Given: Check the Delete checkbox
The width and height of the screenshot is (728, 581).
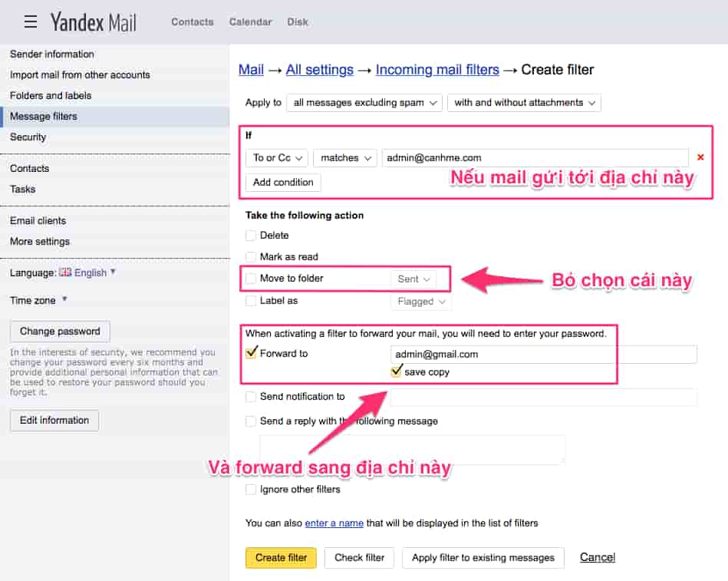Looking at the screenshot, I should pos(251,236).
